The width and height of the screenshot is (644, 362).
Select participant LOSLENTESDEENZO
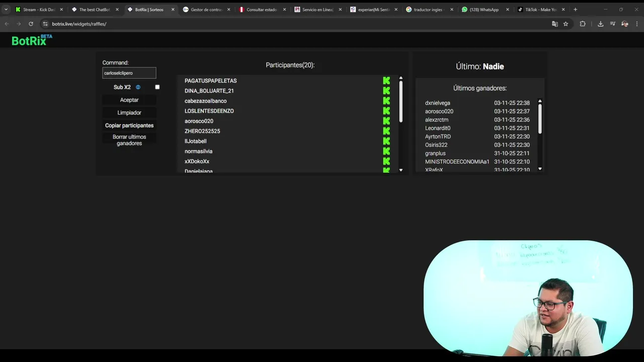(x=209, y=111)
